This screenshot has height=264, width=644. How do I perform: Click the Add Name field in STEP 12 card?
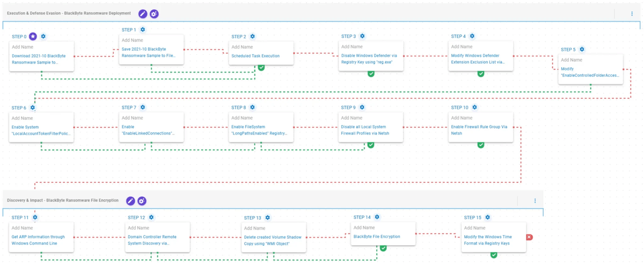139,228
